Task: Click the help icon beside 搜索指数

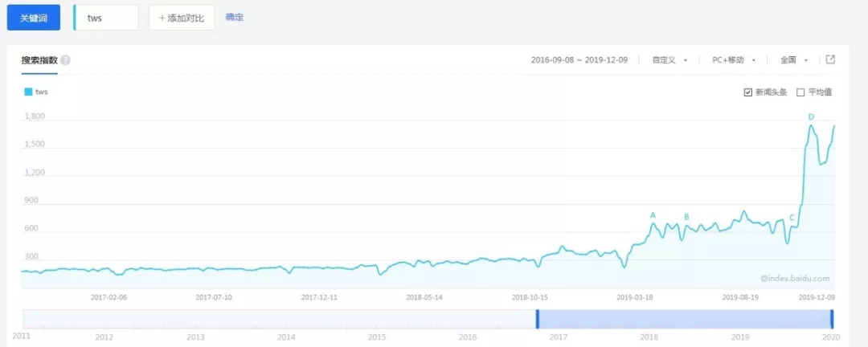Action: (x=65, y=60)
